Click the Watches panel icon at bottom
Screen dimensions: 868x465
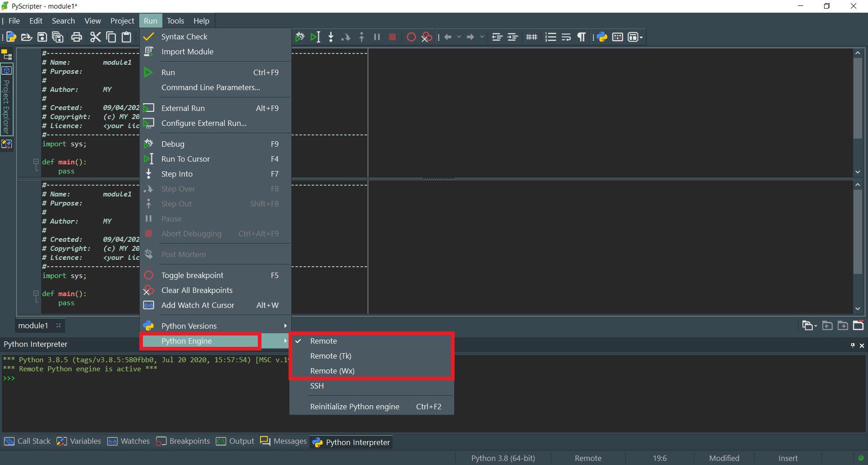pos(112,441)
